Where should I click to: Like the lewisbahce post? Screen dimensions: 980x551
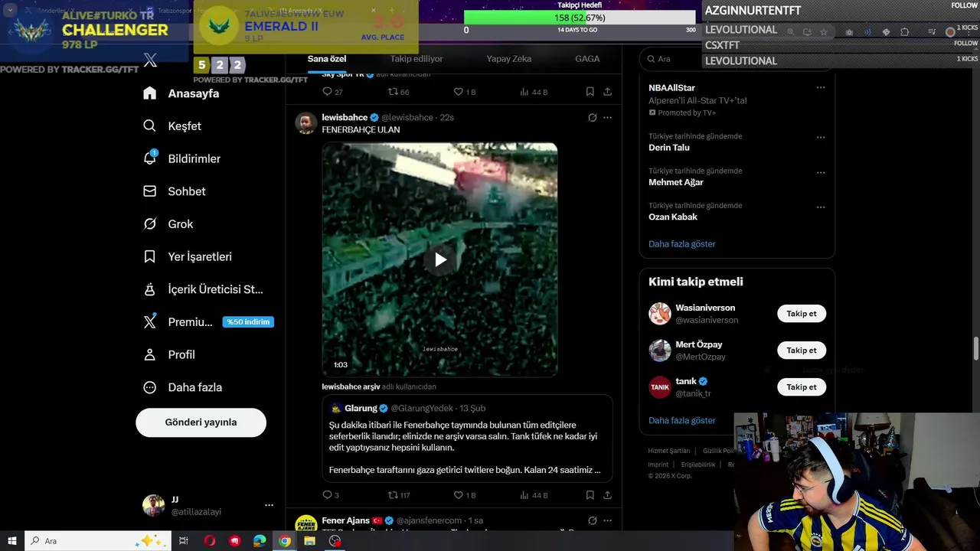point(465,495)
